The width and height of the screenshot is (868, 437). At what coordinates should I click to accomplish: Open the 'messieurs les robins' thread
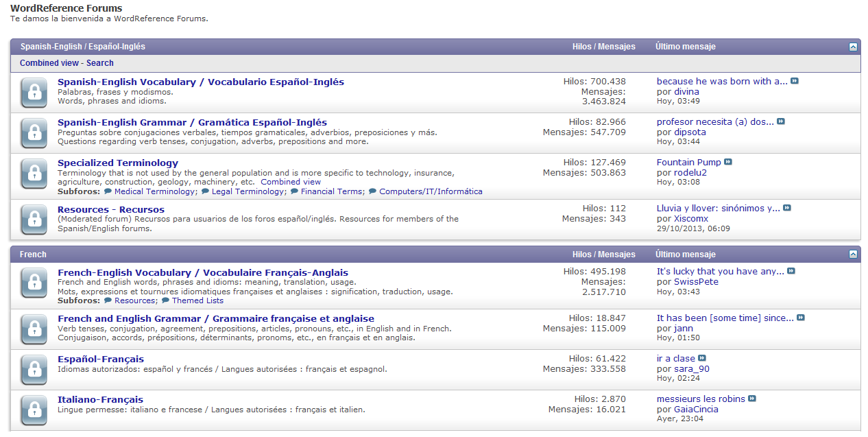pyautogui.click(x=701, y=399)
